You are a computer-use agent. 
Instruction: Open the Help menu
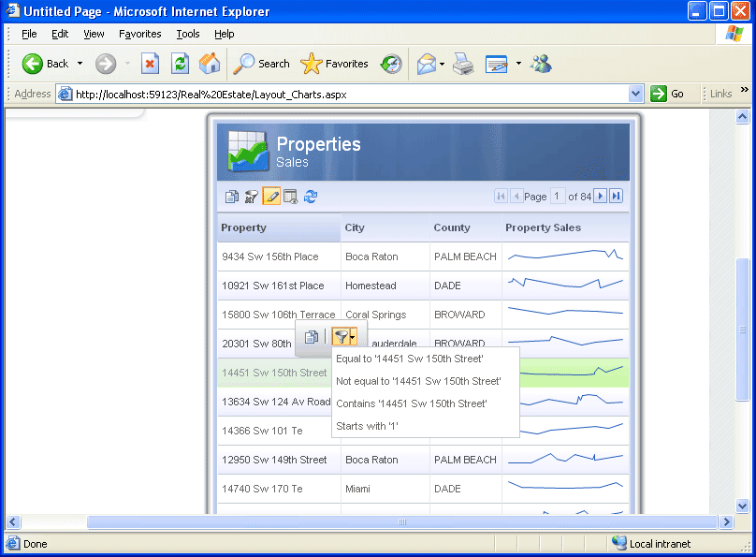pyautogui.click(x=225, y=34)
